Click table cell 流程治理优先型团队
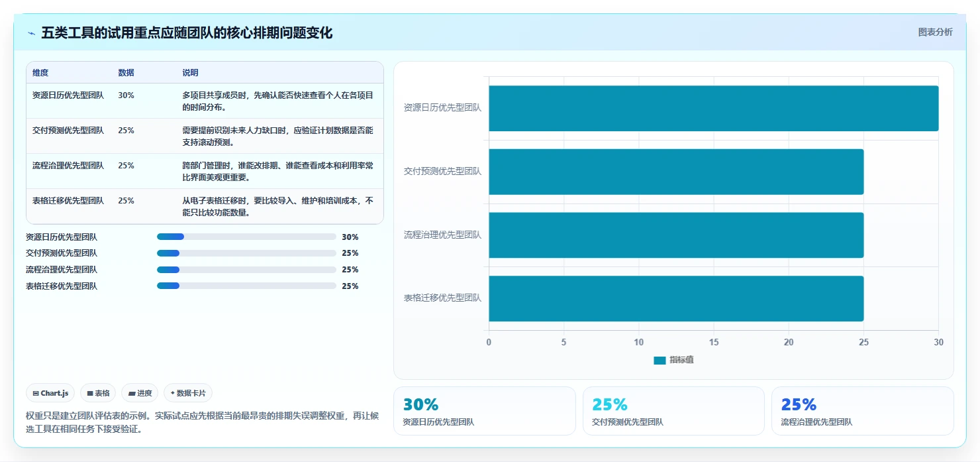980x462 pixels. click(x=68, y=166)
